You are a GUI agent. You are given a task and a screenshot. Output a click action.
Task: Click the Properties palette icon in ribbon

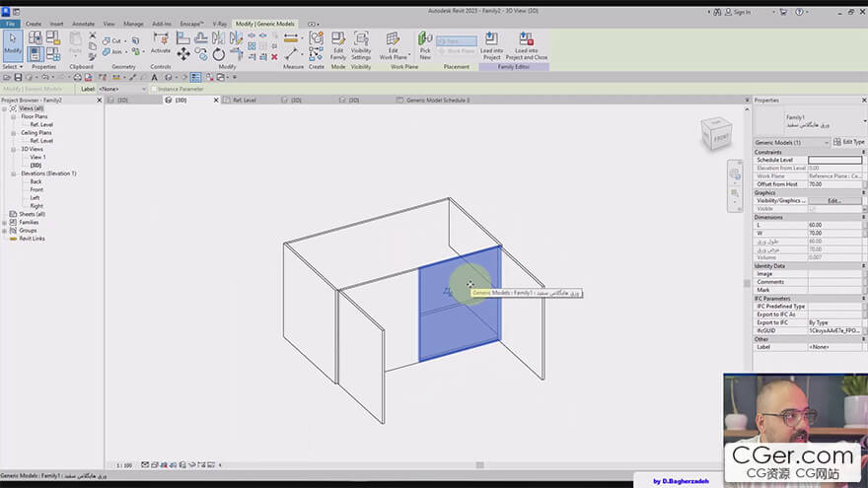(x=35, y=53)
